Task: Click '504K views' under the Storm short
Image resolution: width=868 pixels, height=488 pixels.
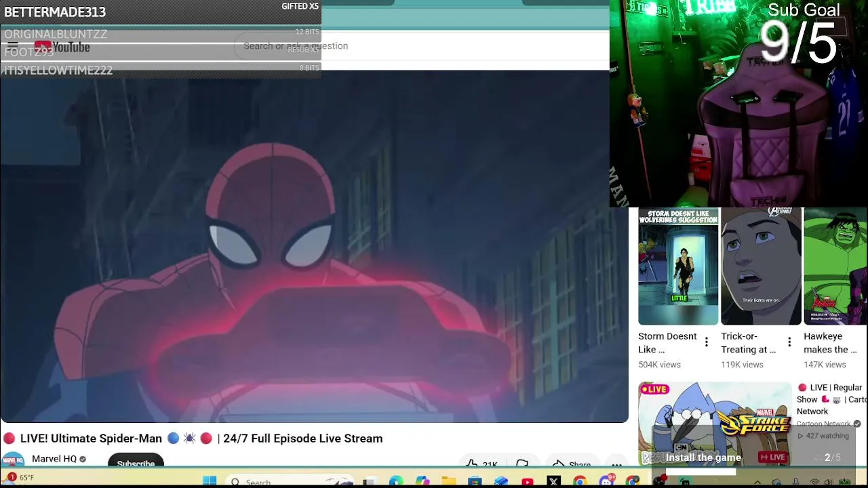Action: [659, 365]
